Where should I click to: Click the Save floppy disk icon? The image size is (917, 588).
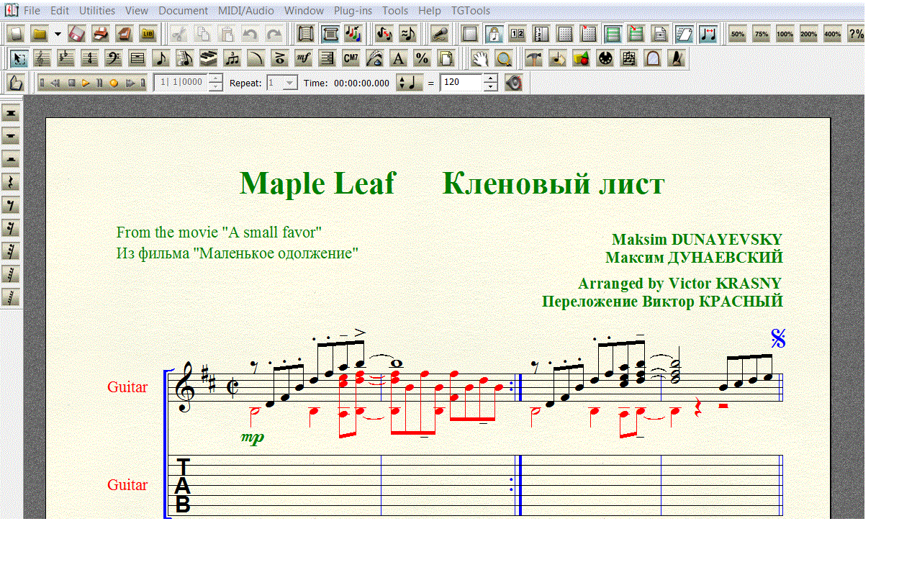pyautogui.click(x=76, y=34)
